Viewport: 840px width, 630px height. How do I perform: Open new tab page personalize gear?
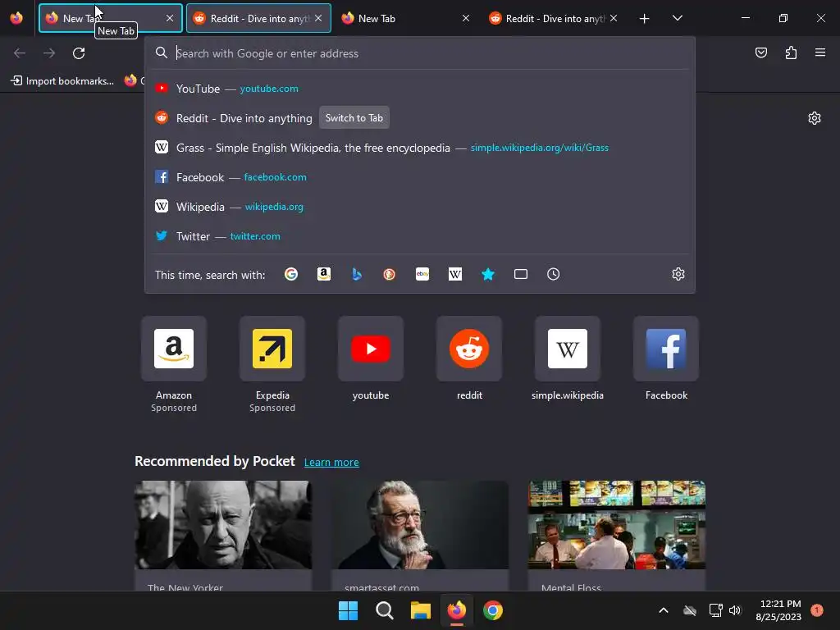tap(815, 118)
